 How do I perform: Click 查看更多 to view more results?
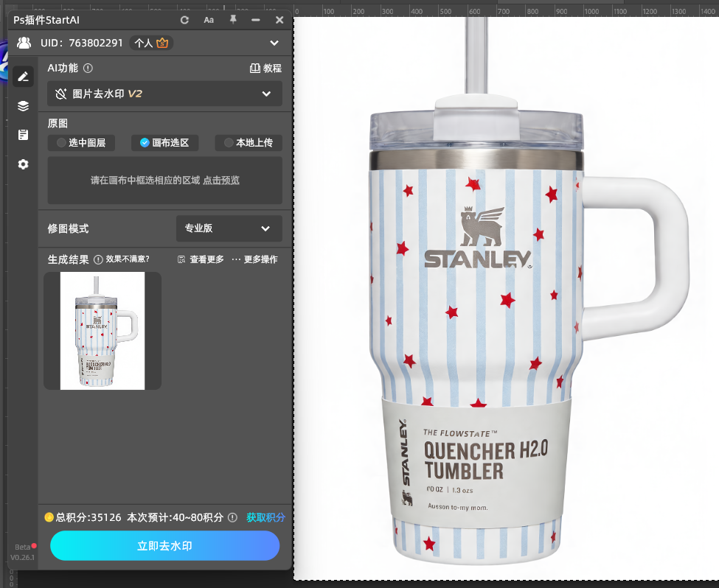201,259
